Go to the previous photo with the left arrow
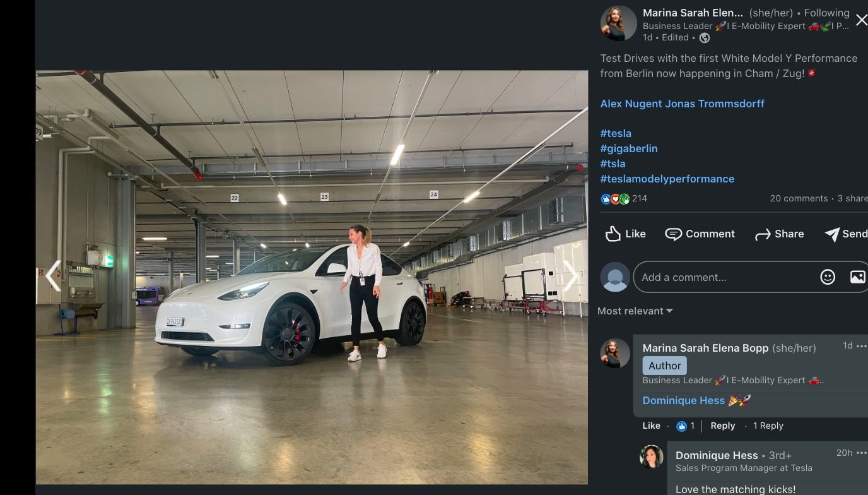This screenshot has width=868, height=495. click(53, 277)
